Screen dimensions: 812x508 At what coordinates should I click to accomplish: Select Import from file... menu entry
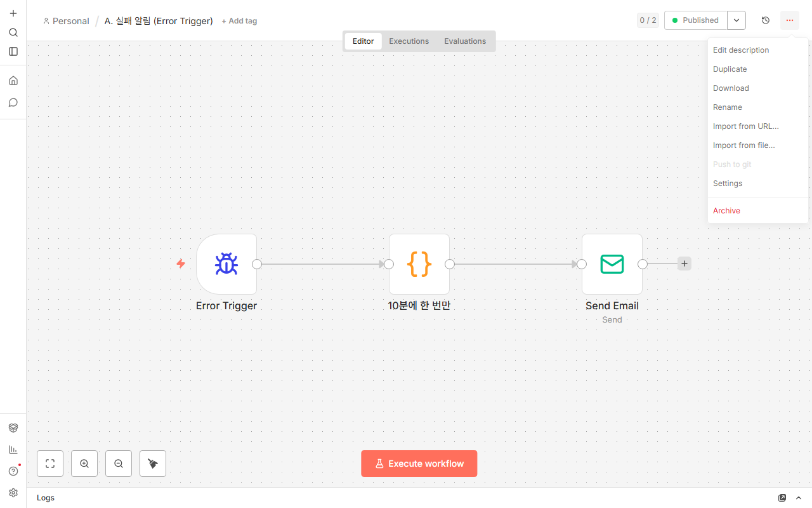tap(758, 145)
